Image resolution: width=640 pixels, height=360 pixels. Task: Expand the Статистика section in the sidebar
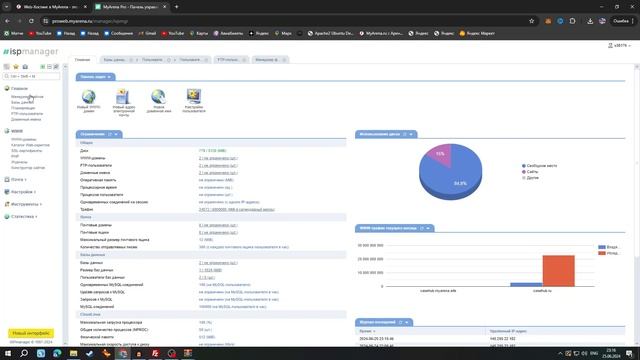pos(21,217)
